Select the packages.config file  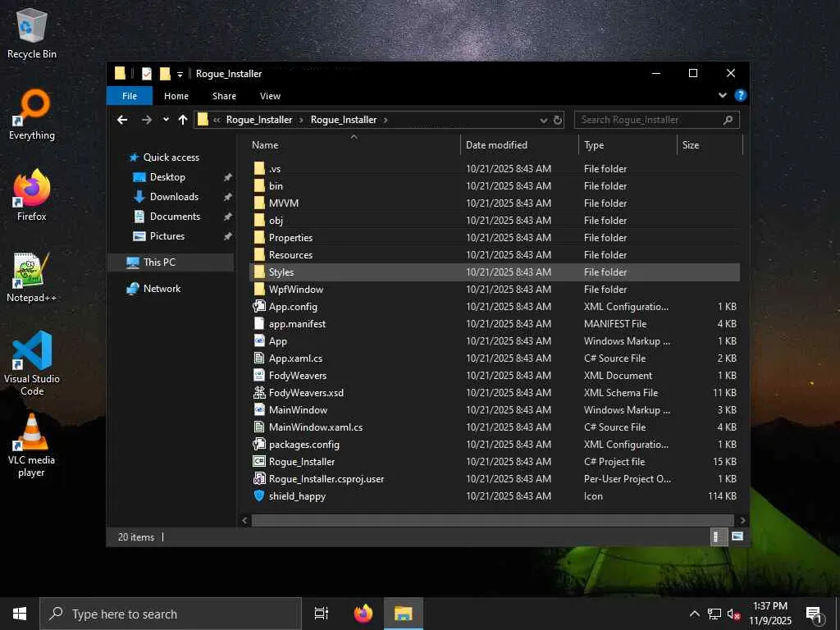tap(296, 444)
